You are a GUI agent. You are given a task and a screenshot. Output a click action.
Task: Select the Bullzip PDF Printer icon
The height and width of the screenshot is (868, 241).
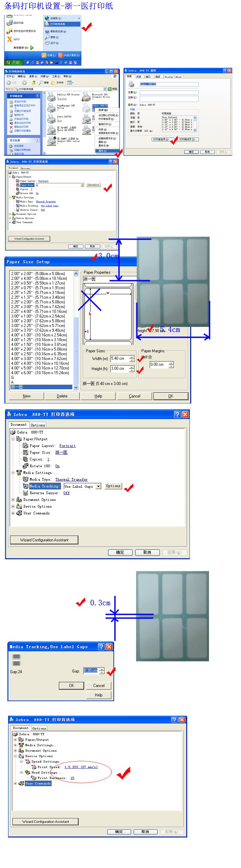(x=51, y=97)
